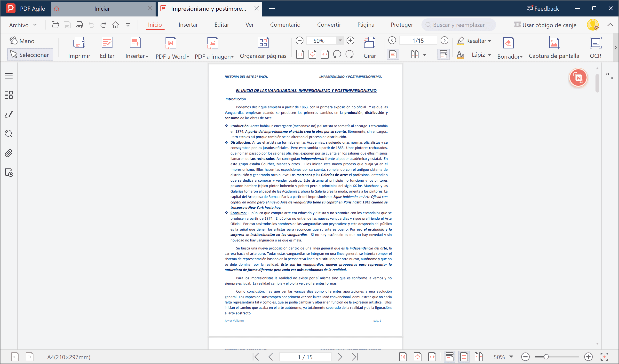Jump to the first page in status bar
This screenshot has width=619, height=364.
[256, 357]
